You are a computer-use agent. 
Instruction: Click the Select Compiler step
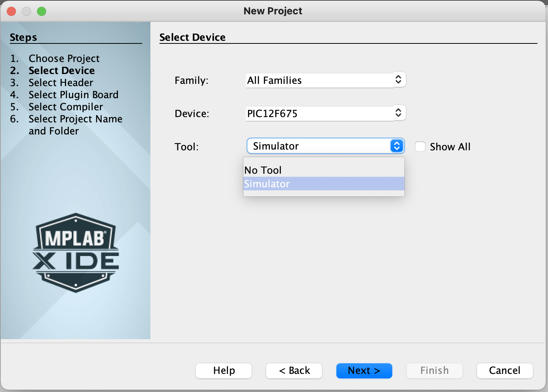coord(66,107)
